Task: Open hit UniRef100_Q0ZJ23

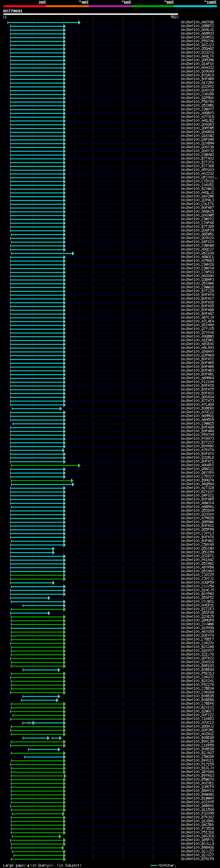Action: [197, 45]
